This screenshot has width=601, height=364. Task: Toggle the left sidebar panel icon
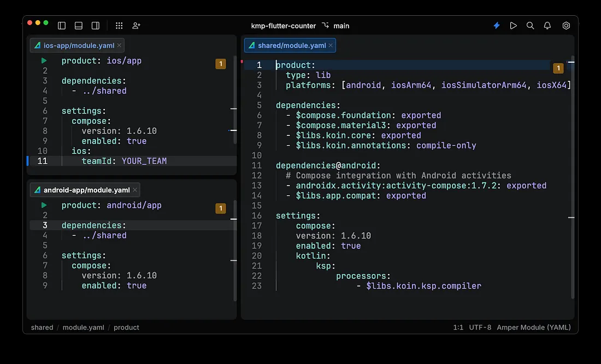tap(62, 26)
